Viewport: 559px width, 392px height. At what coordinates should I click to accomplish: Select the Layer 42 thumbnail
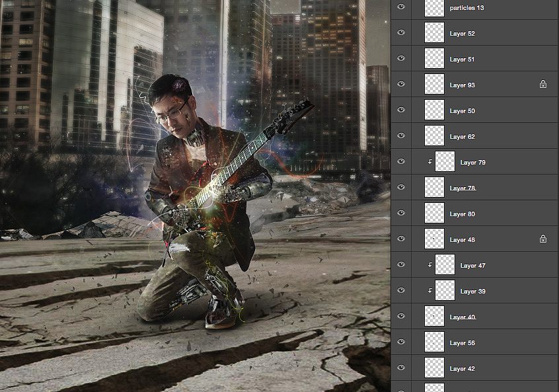tap(434, 368)
